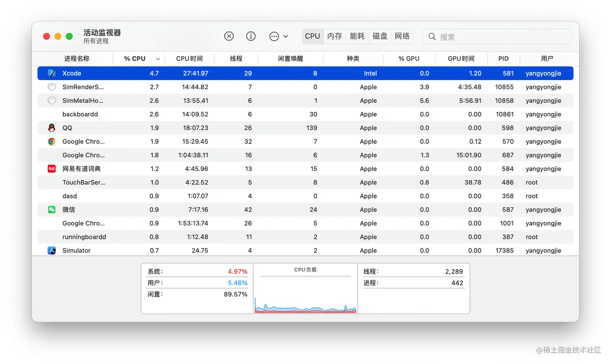Click the Google Chrome icon in process list

coord(51,141)
